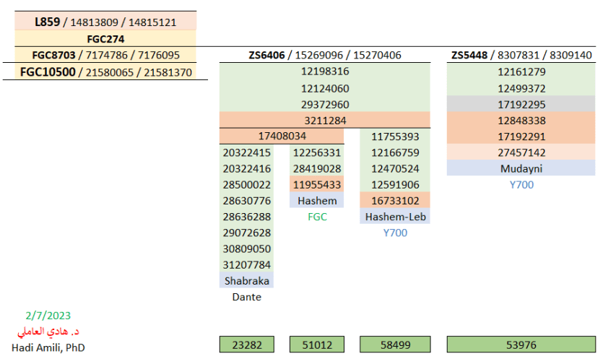Click the 17408034 cell
The height and width of the screenshot is (364, 608).
(x=282, y=136)
